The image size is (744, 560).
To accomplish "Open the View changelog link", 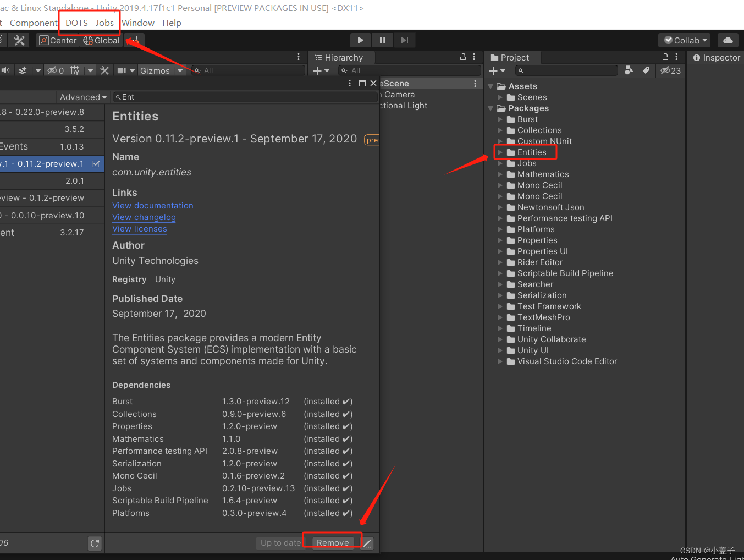I will 144,217.
